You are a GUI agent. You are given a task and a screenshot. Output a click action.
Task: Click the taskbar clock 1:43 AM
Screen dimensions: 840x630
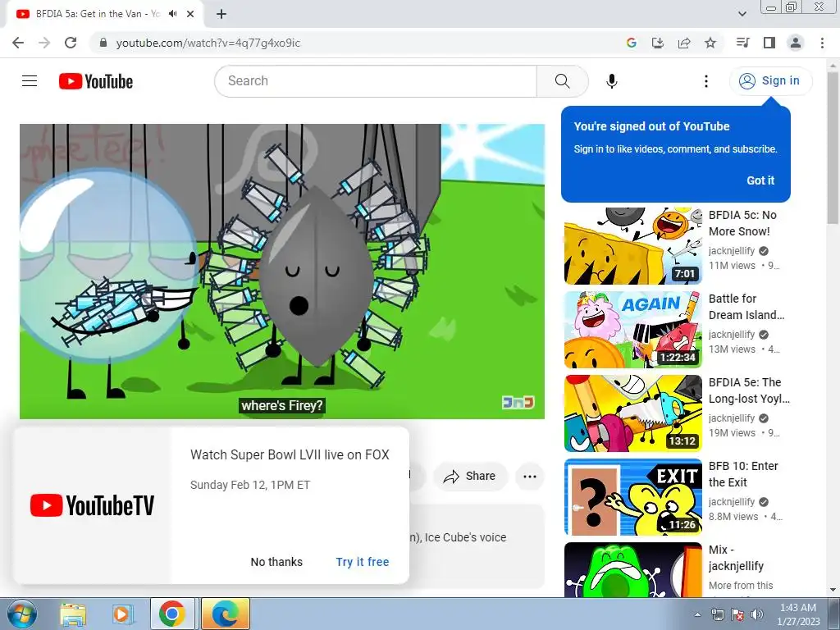[798, 614]
